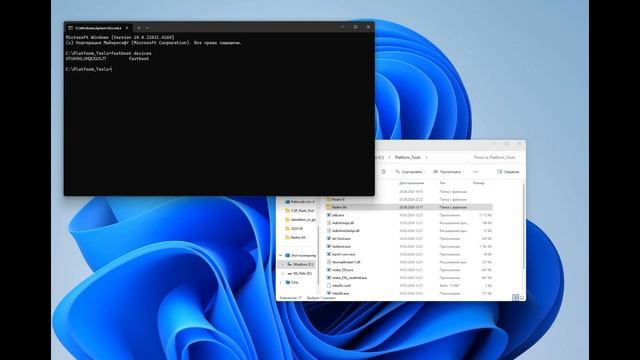Image resolution: width=640 pixels, height=360 pixels.
Task: Open a new terminal tab with plus icon
Action: click(139, 28)
